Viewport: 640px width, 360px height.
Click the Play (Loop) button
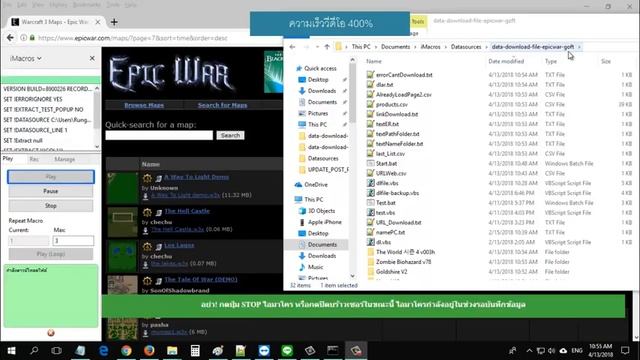(x=51, y=254)
